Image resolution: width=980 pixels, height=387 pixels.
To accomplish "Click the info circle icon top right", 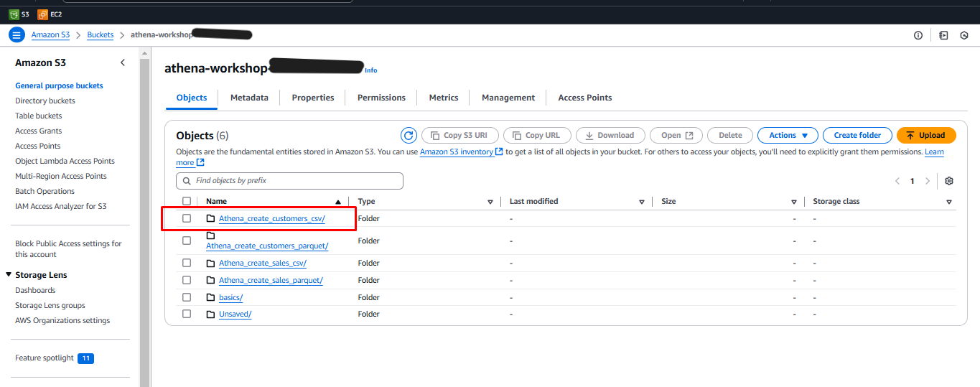I will pyautogui.click(x=918, y=35).
